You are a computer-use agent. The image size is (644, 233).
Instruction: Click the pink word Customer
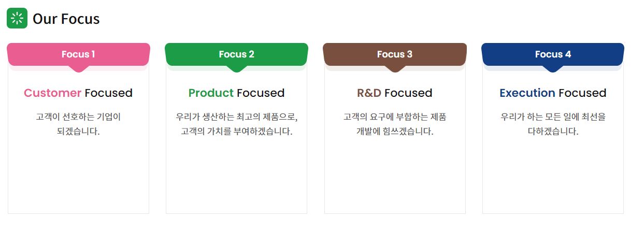[53, 93]
